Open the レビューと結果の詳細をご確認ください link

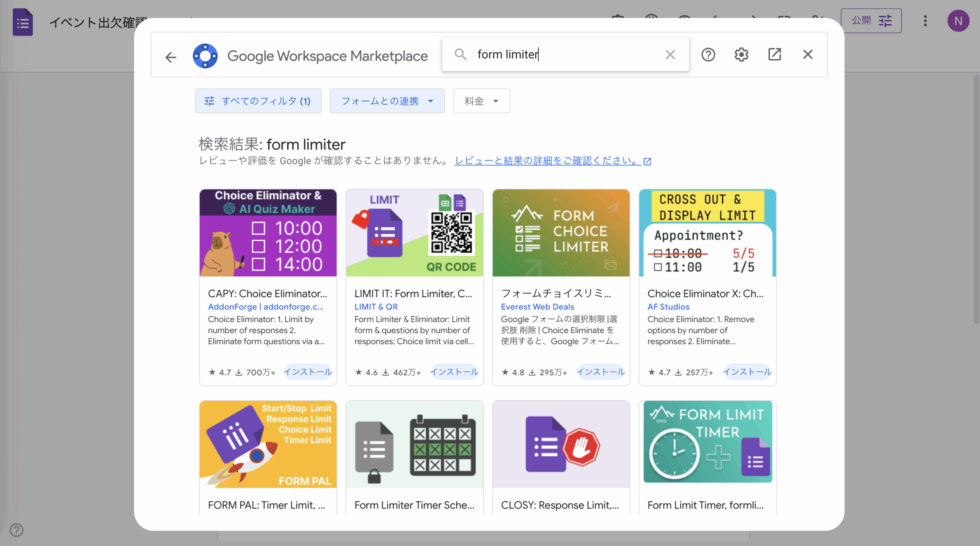click(552, 161)
